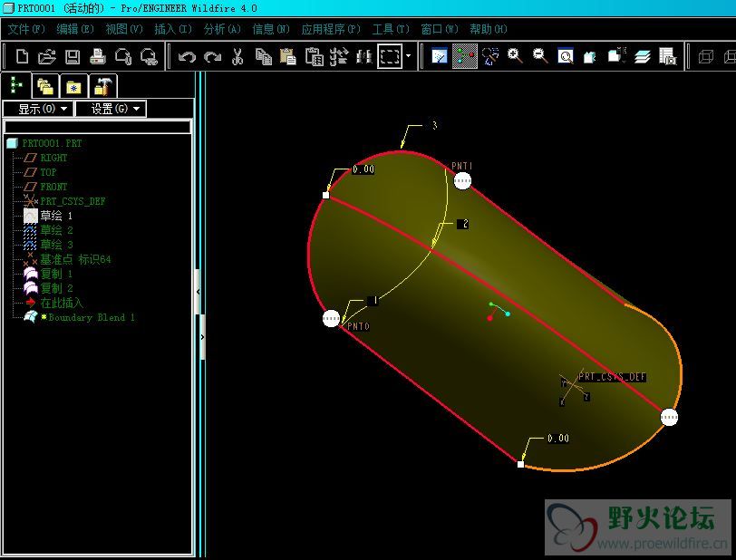
Task: Refit model to the window
Action: (x=566, y=56)
